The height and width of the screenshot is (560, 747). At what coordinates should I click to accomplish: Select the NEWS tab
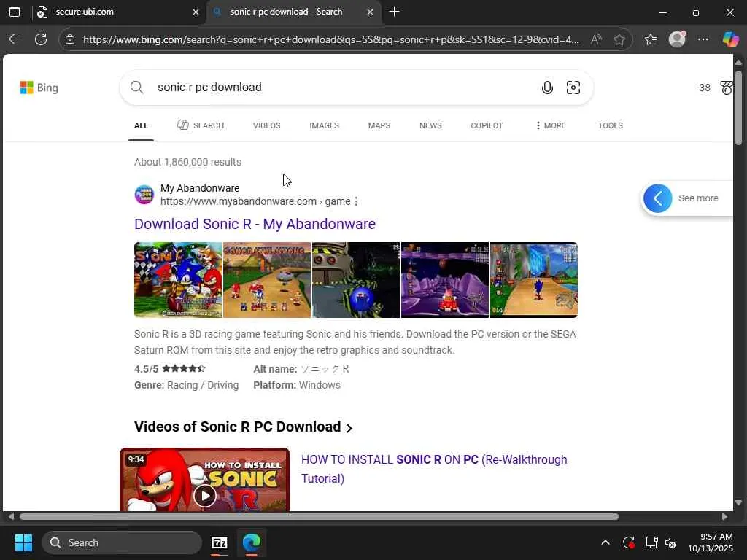(x=430, y=125)
